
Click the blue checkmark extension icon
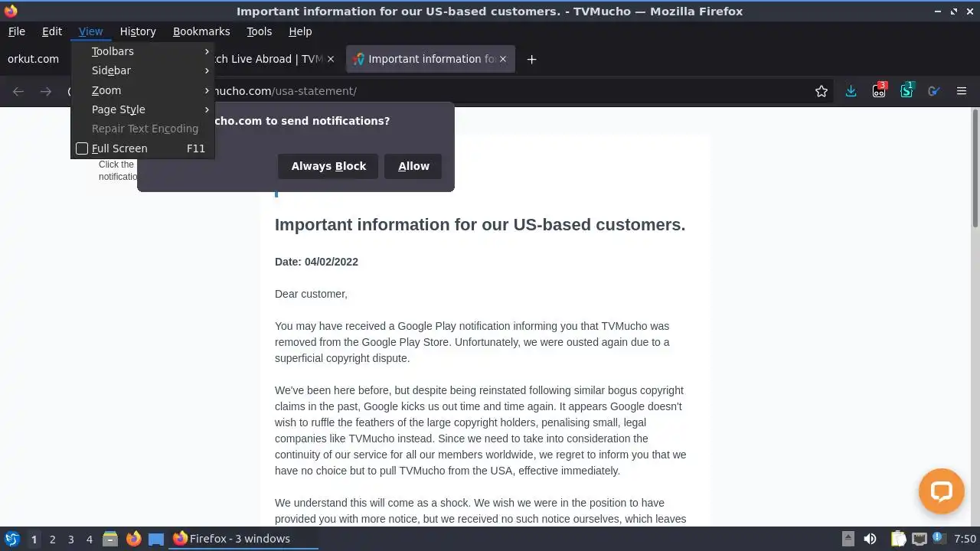[933, 91]
